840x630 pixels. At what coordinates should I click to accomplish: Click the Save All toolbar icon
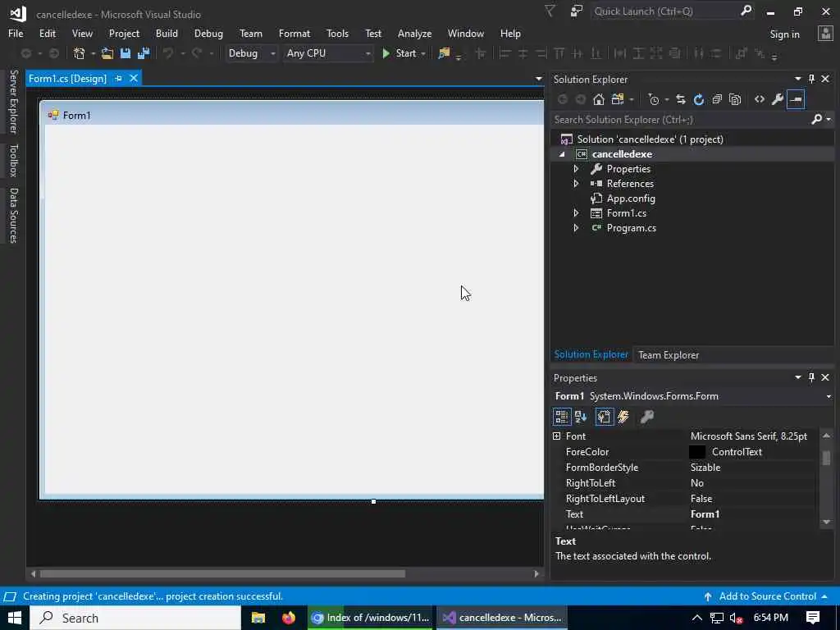click(x=144, y=53)
